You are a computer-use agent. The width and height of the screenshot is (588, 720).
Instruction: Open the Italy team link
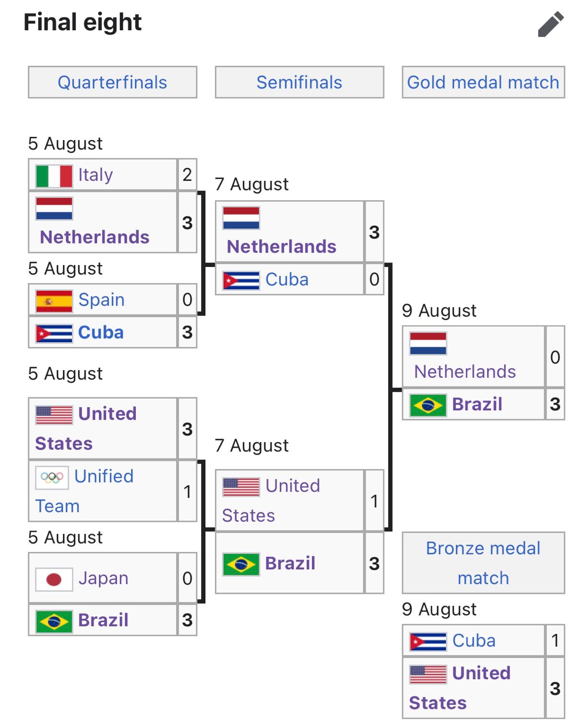(96, 175)
